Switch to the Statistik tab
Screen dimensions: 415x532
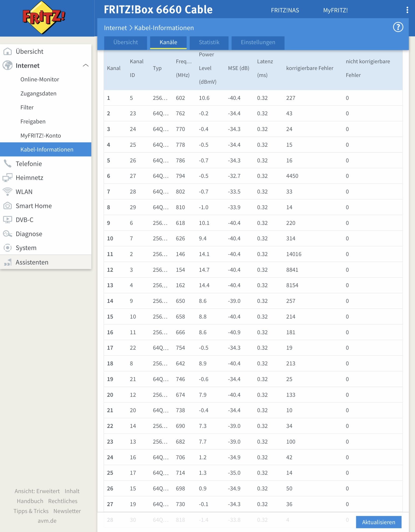(209, 42)
